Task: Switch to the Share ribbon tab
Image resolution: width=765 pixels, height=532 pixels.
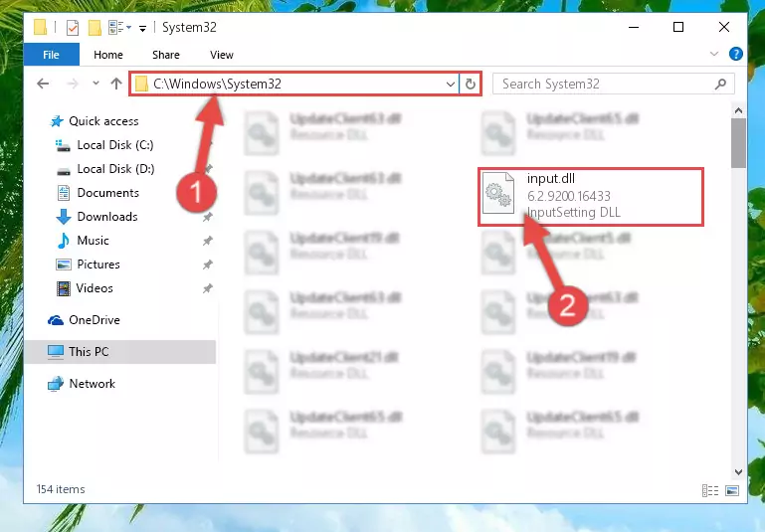Action: 166,55
